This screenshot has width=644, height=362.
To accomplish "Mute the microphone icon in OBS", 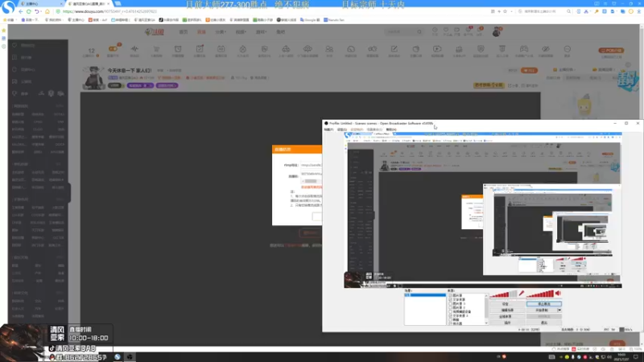I will pos(521,294).
